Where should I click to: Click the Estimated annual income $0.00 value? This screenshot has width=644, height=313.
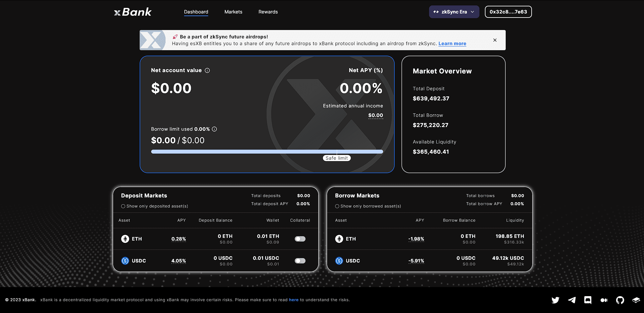[x=375, y=115]
